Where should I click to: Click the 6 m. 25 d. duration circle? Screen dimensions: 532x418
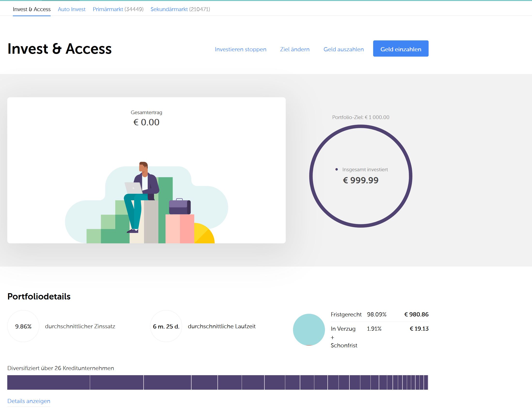coord(166,326)
